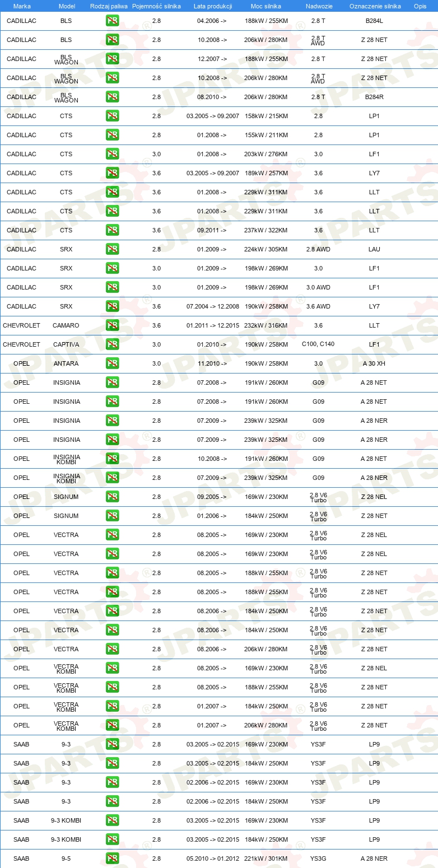The width and height of the screenshot is (438, 868).
Task: Click the Marka column header
Action: coord(22,6)
